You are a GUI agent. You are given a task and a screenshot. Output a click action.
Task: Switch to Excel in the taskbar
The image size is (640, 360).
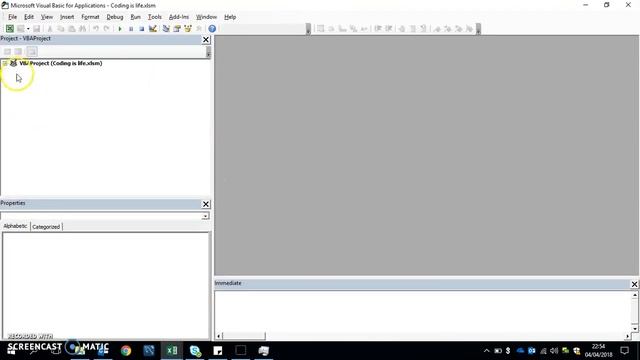coord(172,351)
